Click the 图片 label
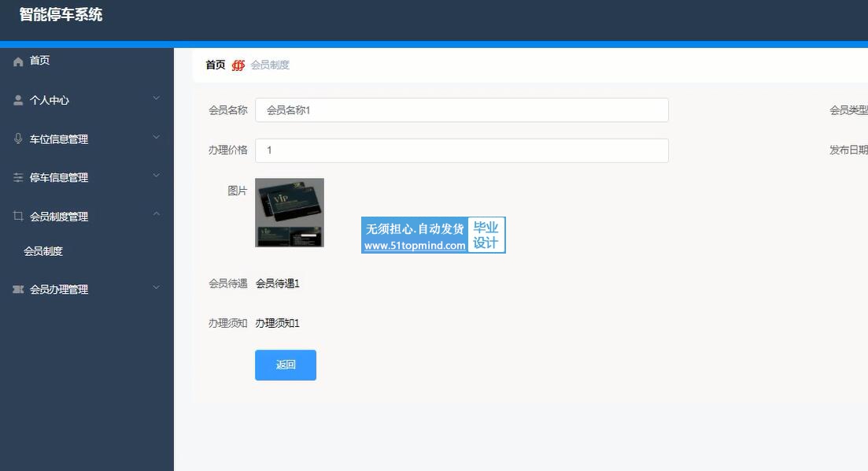Screen dimensions: 868x471 pyautogui.click(x=238, y=191)
